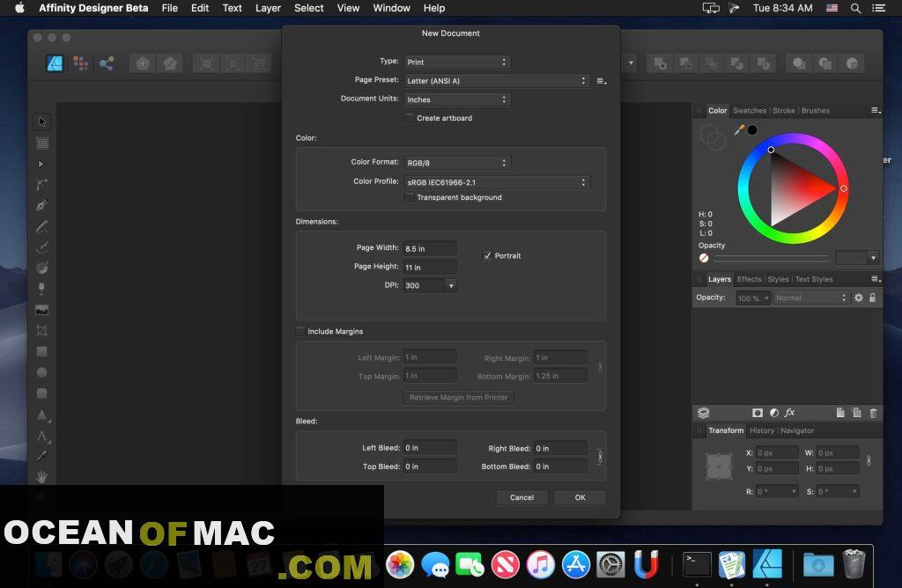Expand the DPI dropdown arrow
This screenshot has height=588, width=902.
point(451,286)
